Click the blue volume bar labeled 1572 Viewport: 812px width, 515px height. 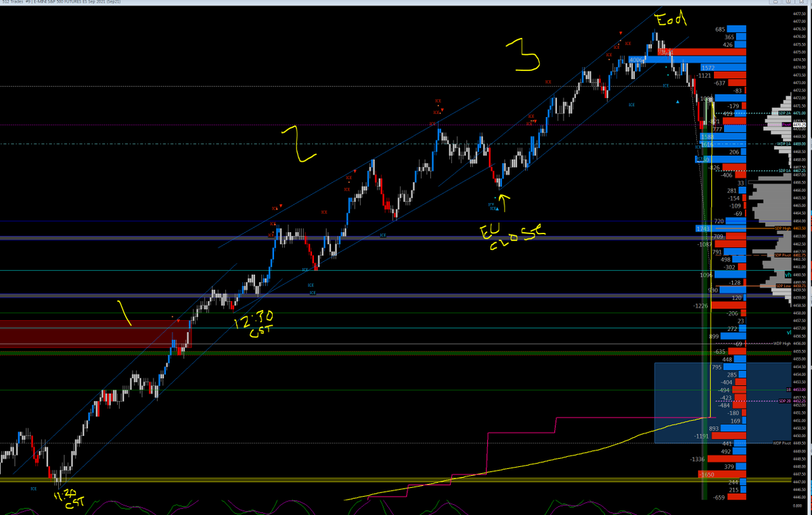point(723,68)
